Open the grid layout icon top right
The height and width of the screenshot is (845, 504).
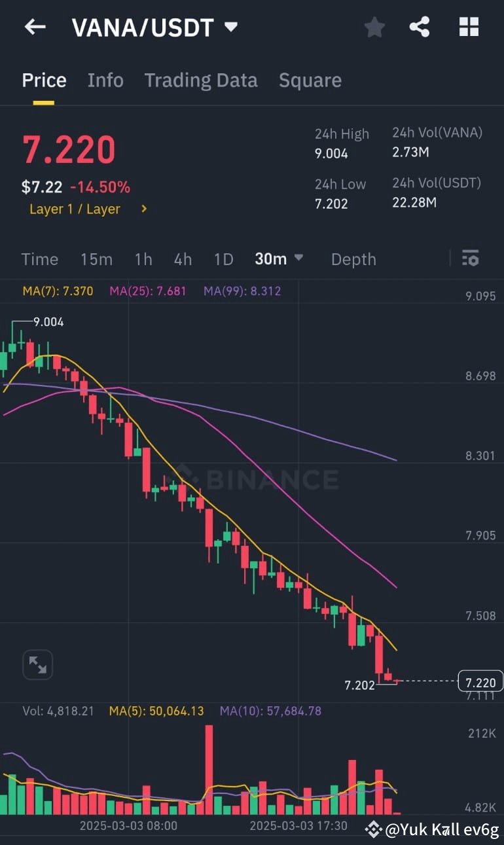pos(469,27)
